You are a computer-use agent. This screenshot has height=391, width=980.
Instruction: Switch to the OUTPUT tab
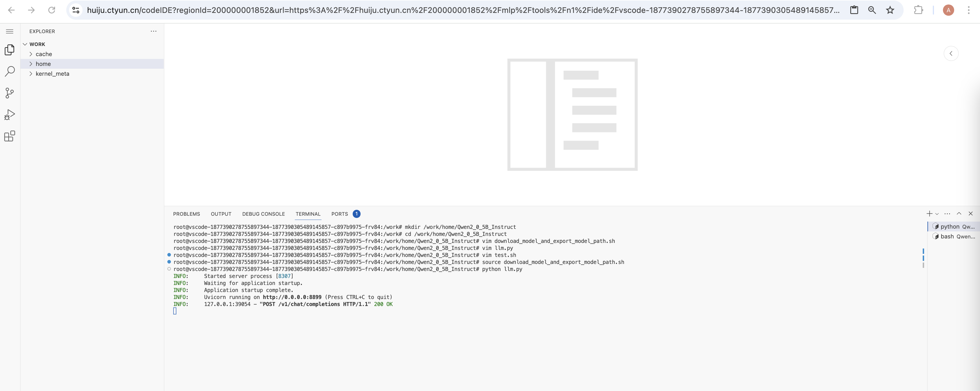tap(221, 214)
